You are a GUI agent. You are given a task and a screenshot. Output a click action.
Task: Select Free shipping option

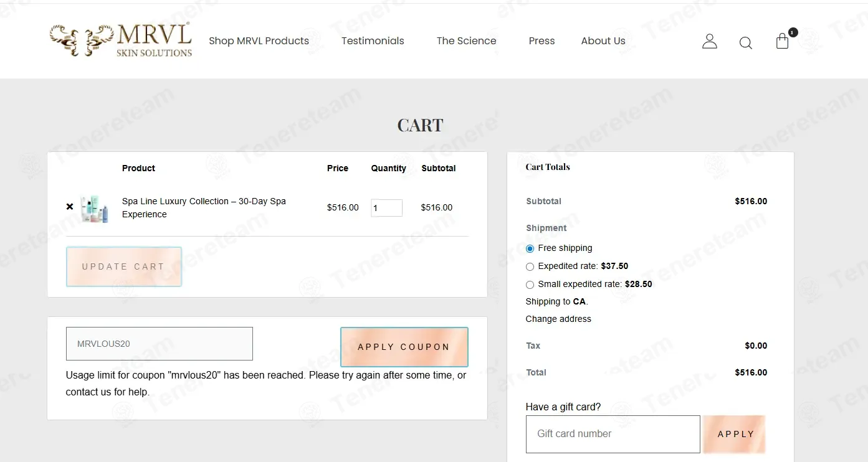[530, 248]
